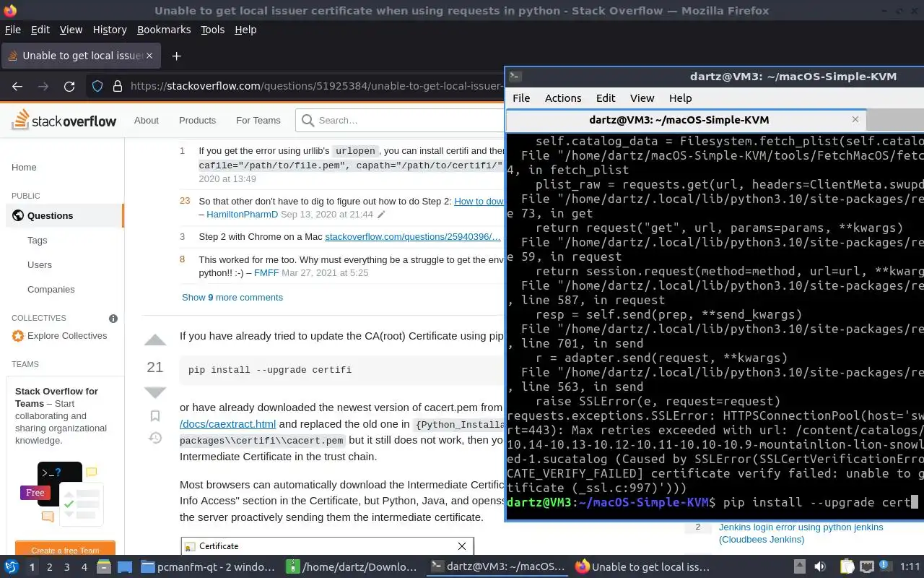Switch to virtual desktop 4
924x578 pixels.
pyautogui.click(x=84, y=567)
